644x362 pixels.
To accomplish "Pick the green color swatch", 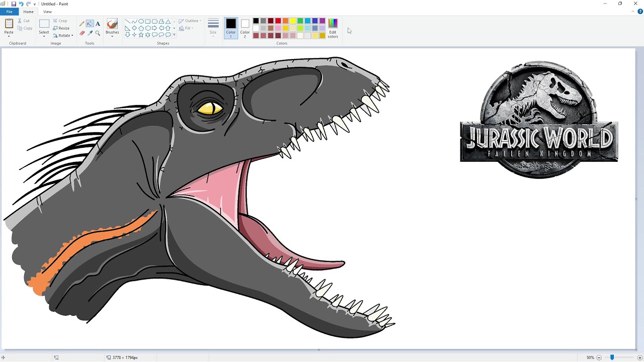I will [x=300, y=21].
